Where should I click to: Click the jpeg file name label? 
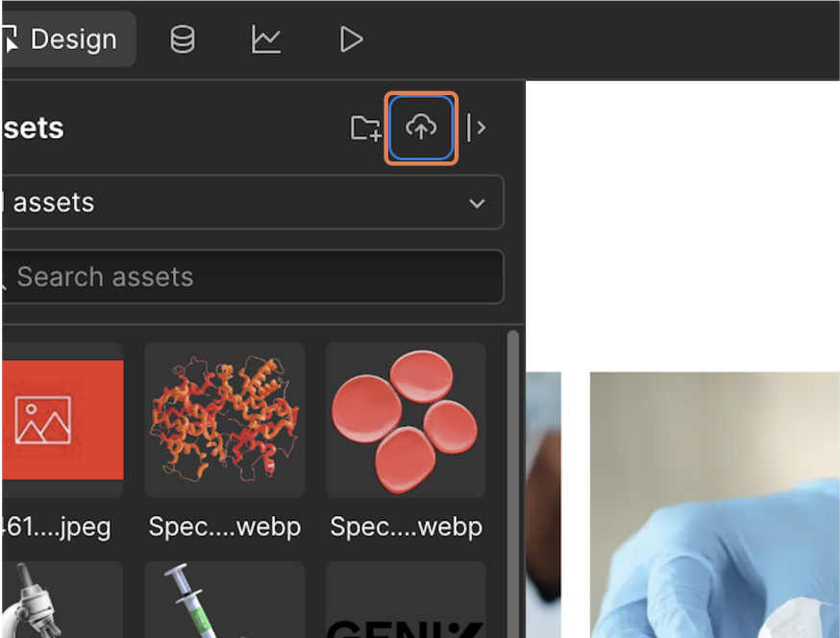(56, 528)
